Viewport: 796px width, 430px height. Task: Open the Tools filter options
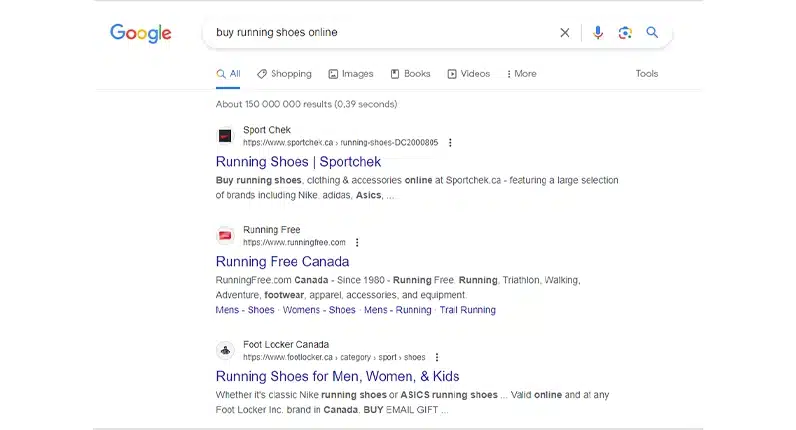pyautogui.click(x=647, y=74)
